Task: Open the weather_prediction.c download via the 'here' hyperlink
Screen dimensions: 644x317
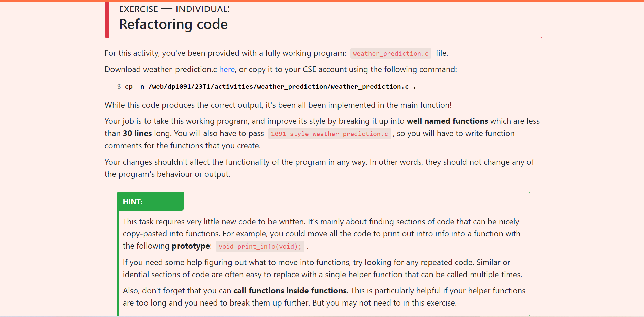Action: pos(226,70)
